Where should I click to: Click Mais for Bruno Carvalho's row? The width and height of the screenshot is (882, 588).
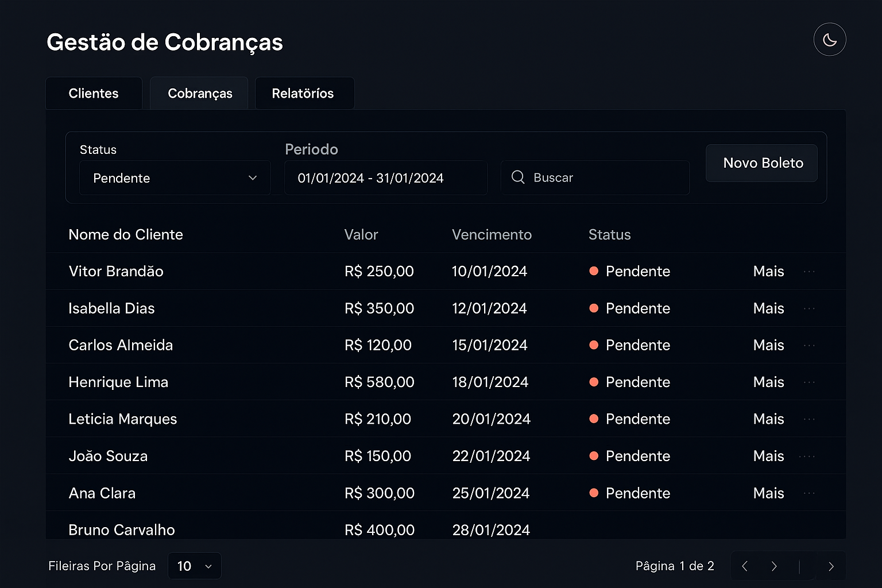(768, 529)
